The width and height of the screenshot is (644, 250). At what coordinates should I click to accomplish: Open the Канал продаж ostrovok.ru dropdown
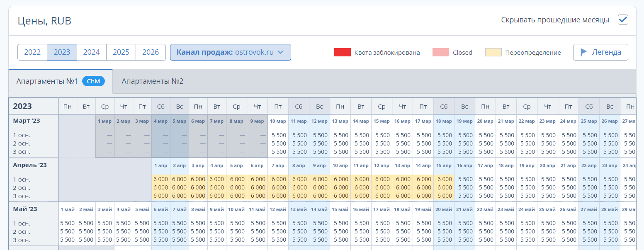(231, 52)
